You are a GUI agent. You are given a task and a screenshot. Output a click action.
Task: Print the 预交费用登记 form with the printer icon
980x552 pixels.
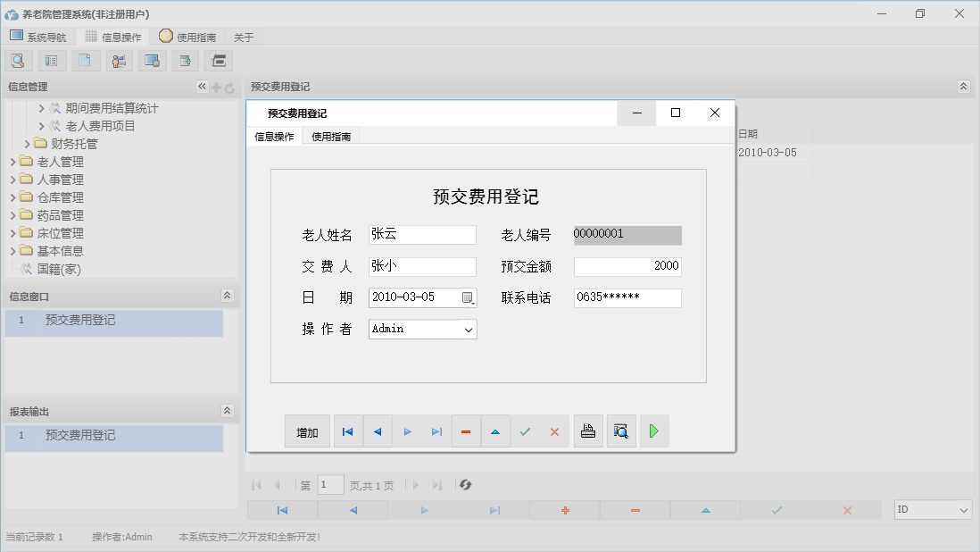(x=587, y=431)
